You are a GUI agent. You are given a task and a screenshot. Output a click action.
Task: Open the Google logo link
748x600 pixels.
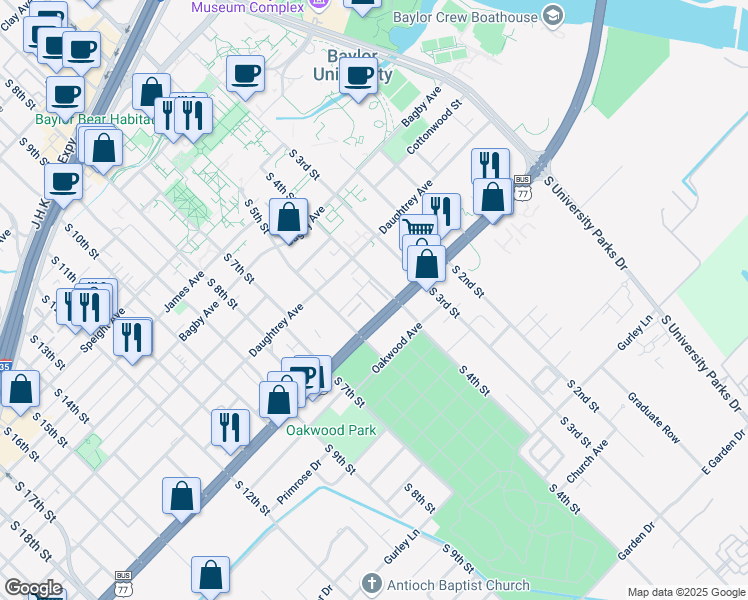(33, 588)
